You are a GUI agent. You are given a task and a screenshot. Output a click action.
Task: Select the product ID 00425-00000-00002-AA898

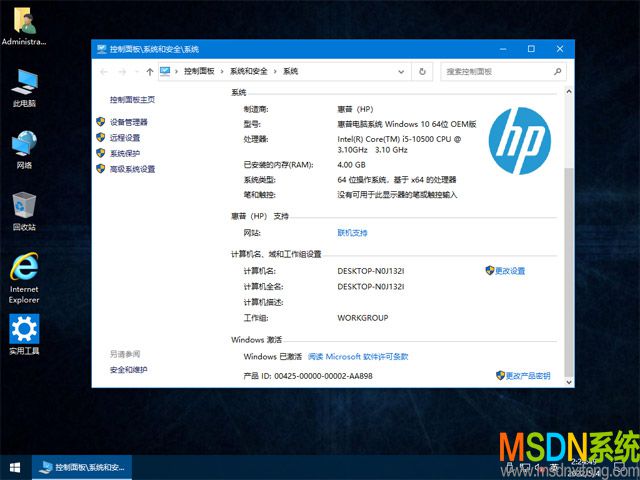pyautogui.click(x=323, y=376)
